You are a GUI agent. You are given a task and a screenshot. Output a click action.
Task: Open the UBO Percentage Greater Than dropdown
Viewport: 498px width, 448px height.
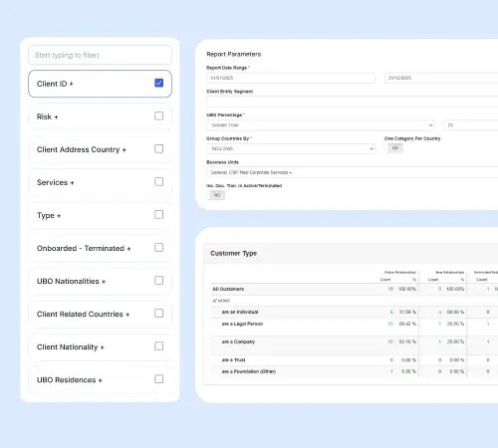pos(321,125)
